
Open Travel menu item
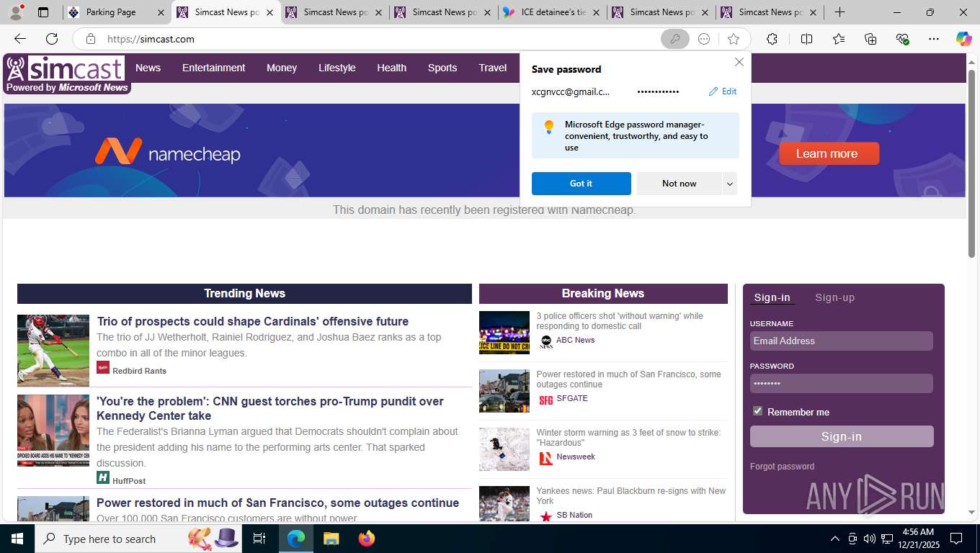492,68
